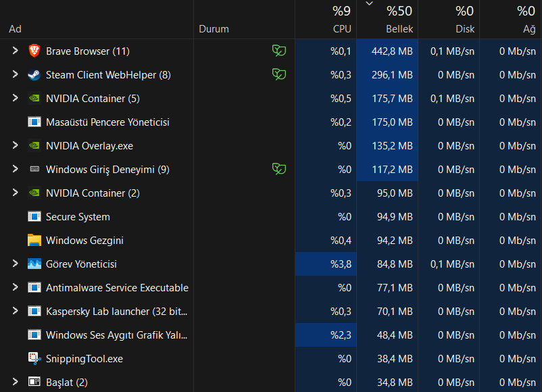
Task: Select Antimalware Service Executable name
Action: (117, 288)
